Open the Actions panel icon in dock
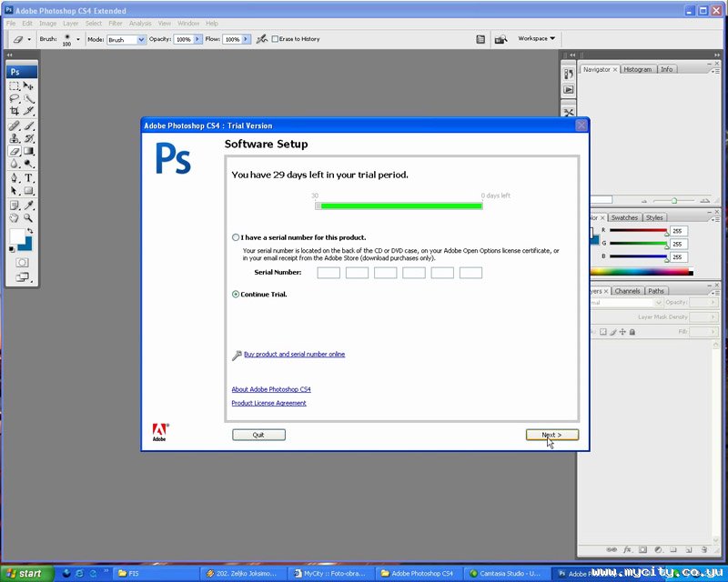728x582 pixels. [568, 90]
